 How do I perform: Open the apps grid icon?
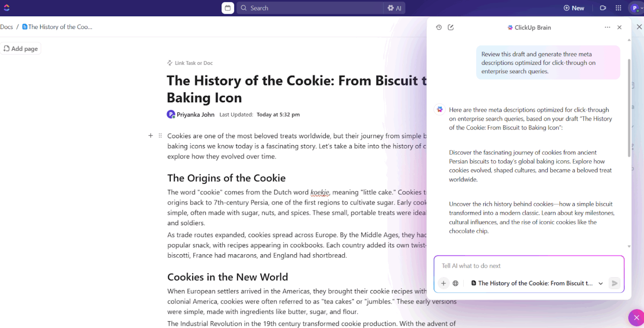[x=618, y=8]
